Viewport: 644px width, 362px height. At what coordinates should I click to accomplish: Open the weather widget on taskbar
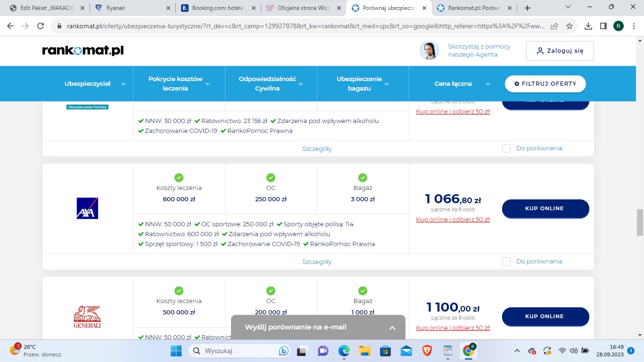35,351
